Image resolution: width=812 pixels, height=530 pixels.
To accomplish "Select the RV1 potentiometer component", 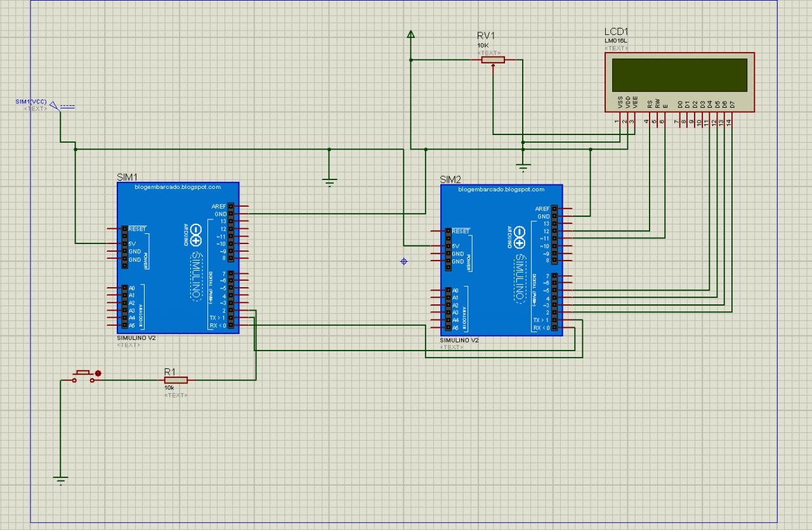I will tap(492, 60).
